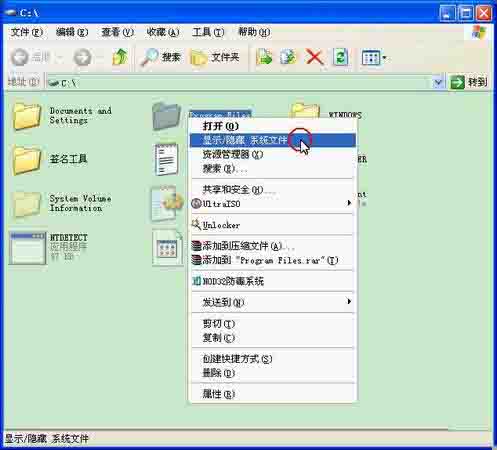The image size is (497, 450).
Task: Expand the address bar dropdown arrow
Action: (x=438, y=82)
